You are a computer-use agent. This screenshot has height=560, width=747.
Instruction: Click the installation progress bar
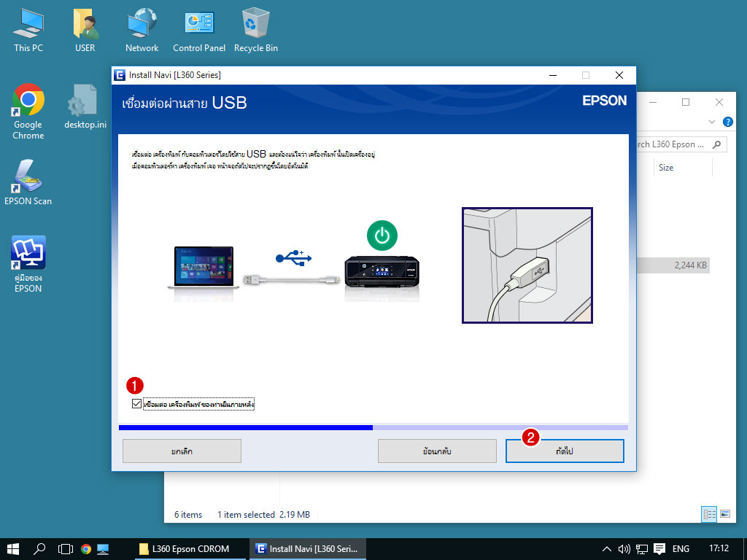click(373, 427)
